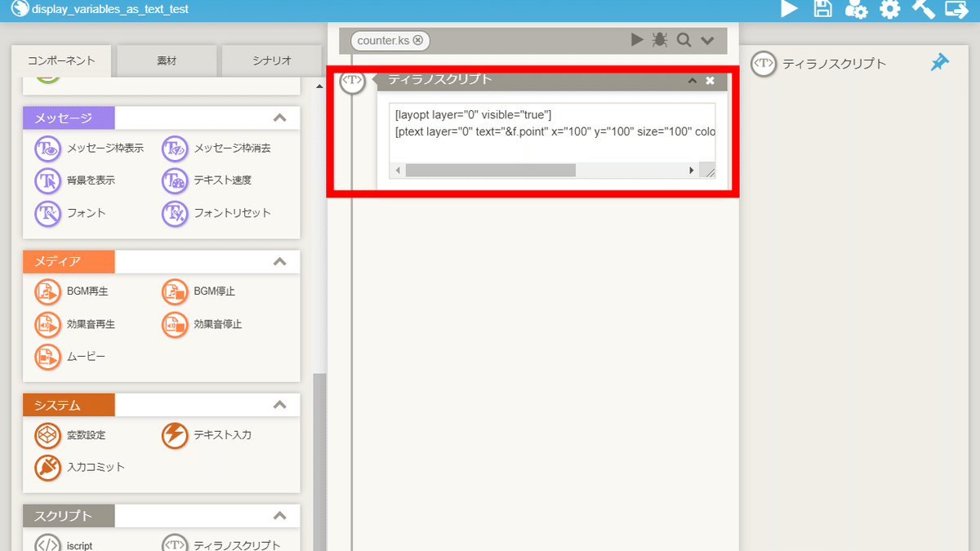Collapse the メディア section
Viewport: 980px width, 551px height.
click(279, 262)
